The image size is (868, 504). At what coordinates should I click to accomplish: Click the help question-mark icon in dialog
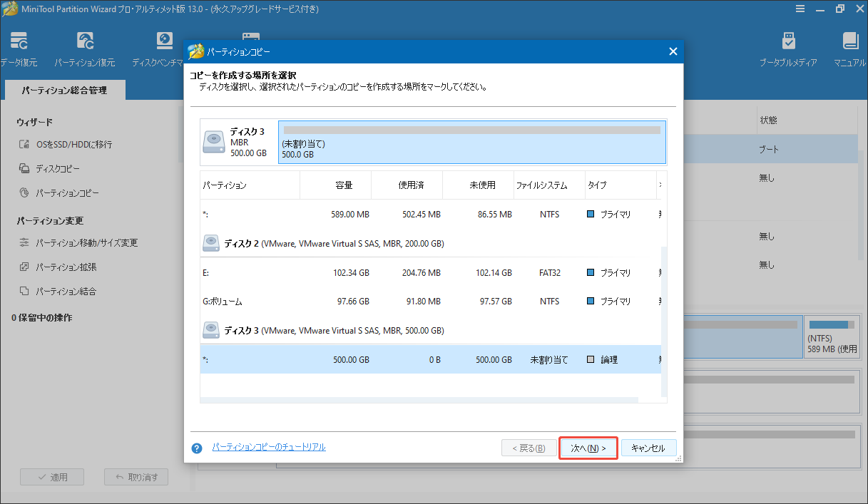point(198,447)
